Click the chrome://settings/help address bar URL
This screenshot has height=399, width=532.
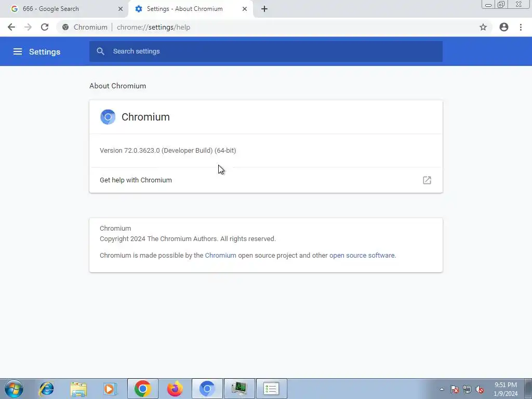click(153, 27)
